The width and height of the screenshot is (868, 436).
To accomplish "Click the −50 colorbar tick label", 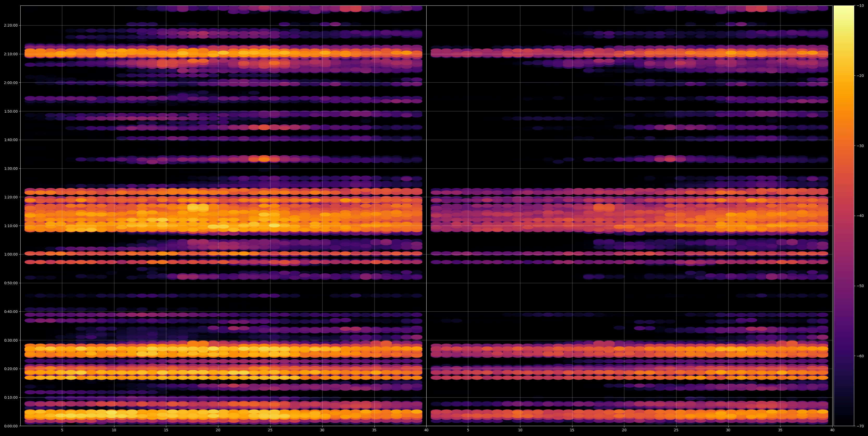I will [x=860, y=286].
